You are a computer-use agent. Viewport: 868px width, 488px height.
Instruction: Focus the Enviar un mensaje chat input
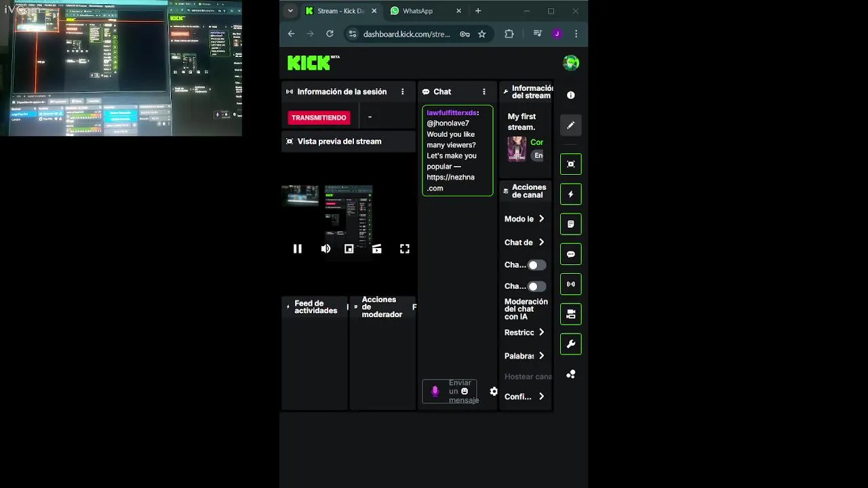(x=450, y=391)
